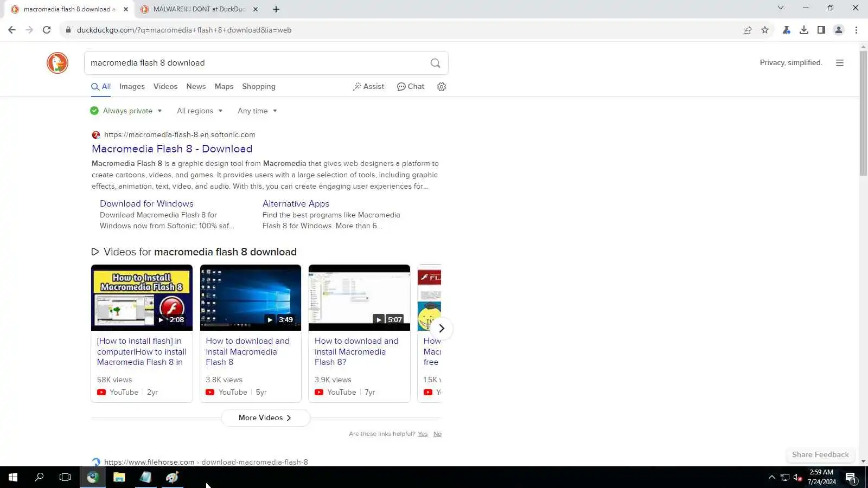The image size is (868, 488).
Task: Click the volume icon in system tray
Action: [x=797, y=477]
